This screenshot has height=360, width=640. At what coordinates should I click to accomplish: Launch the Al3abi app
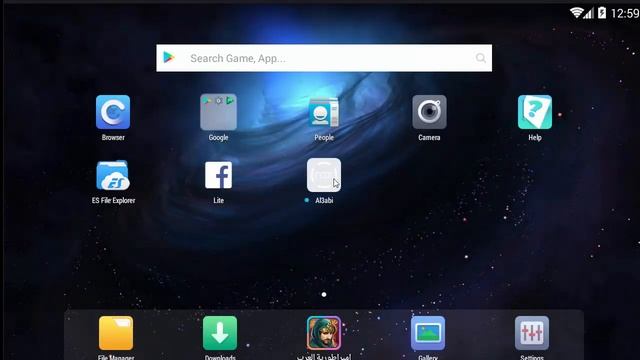tap(324, 175)
